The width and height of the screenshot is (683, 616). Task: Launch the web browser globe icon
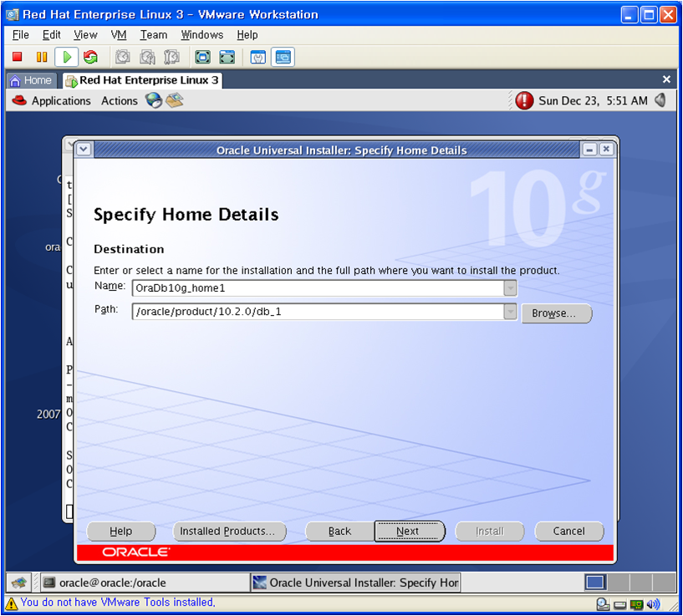153,100
